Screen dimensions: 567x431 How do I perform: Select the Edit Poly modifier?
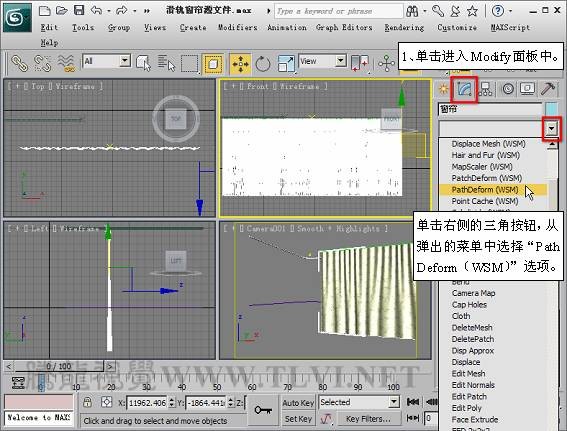coord(466,408)
